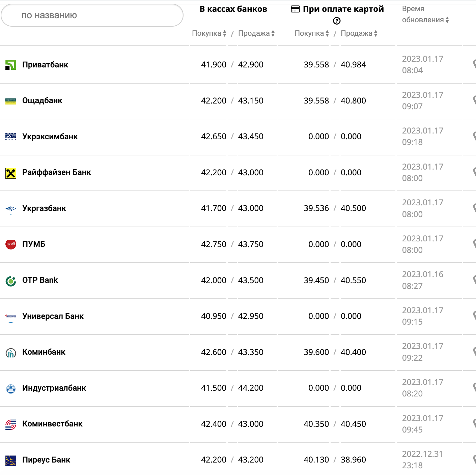
Task: Click the Kominbank logo icon
Action: (11, 353)
